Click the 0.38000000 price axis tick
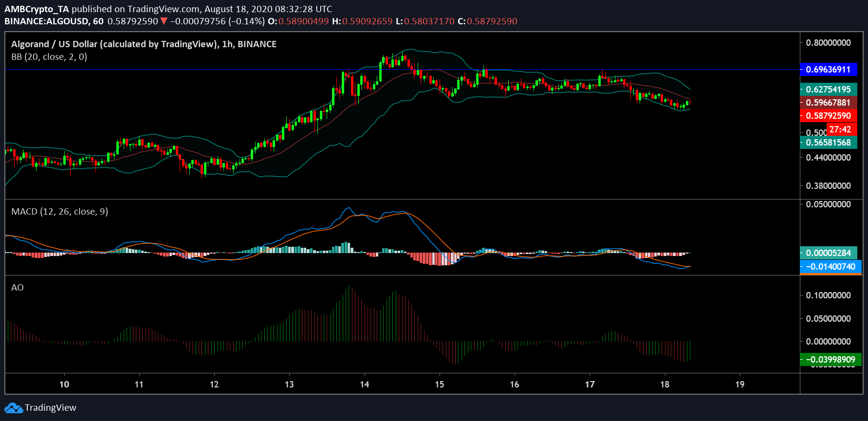The image size is (868, 421). click(829, 186)
